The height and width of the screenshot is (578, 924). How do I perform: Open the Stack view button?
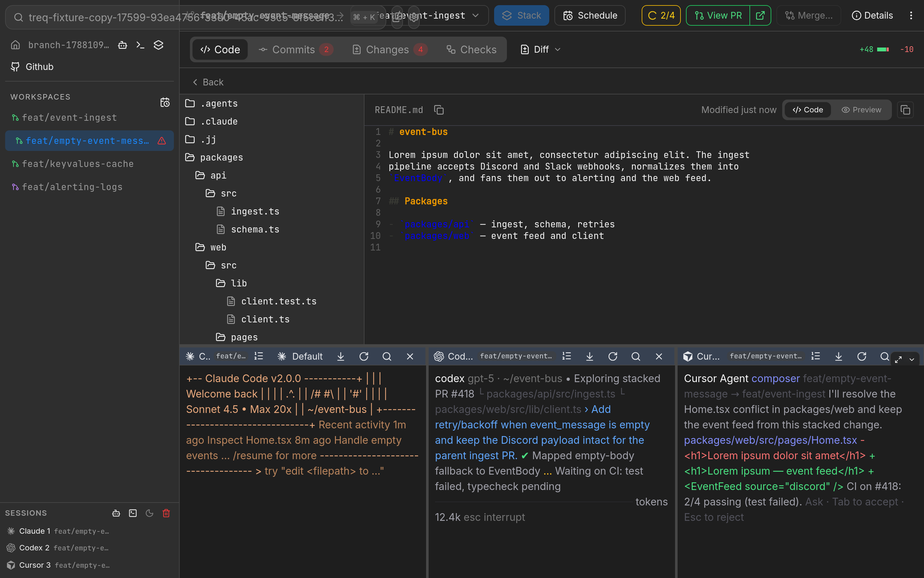521,15
